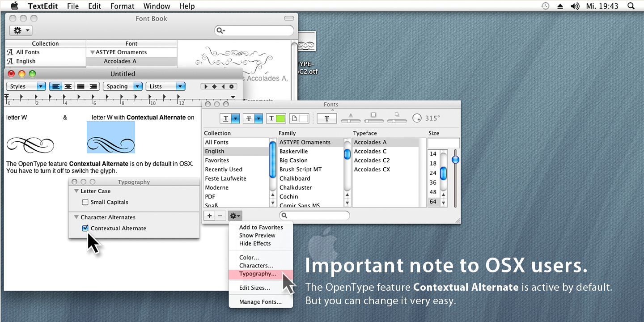Enable the Small Capitals checkbox

[x=85, y=202]
